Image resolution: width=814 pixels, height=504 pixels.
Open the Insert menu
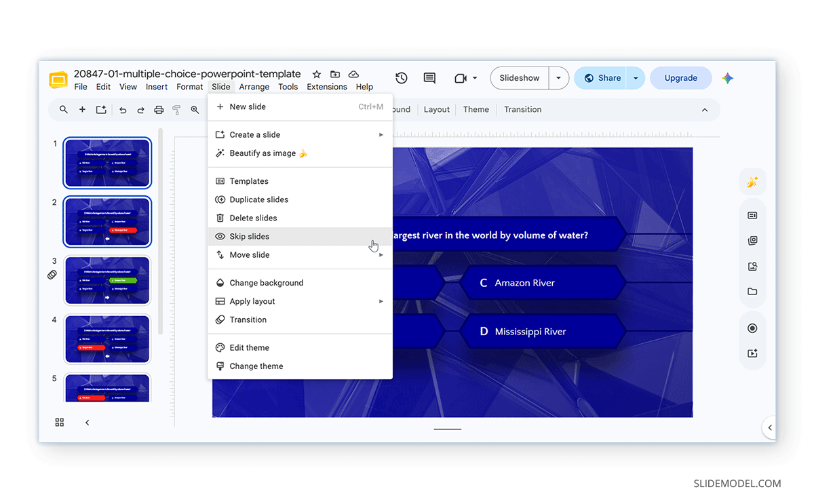click(x=157, y=87)
